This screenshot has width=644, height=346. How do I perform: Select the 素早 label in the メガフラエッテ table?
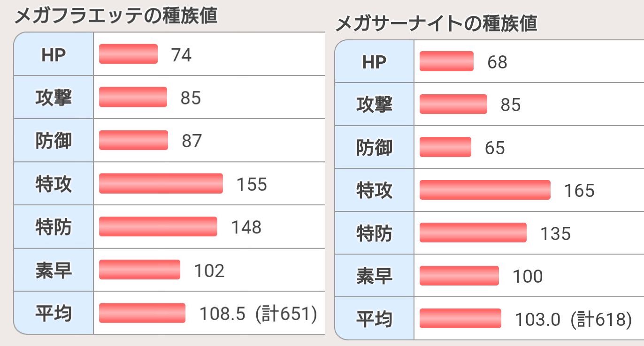tap(54, 270)
